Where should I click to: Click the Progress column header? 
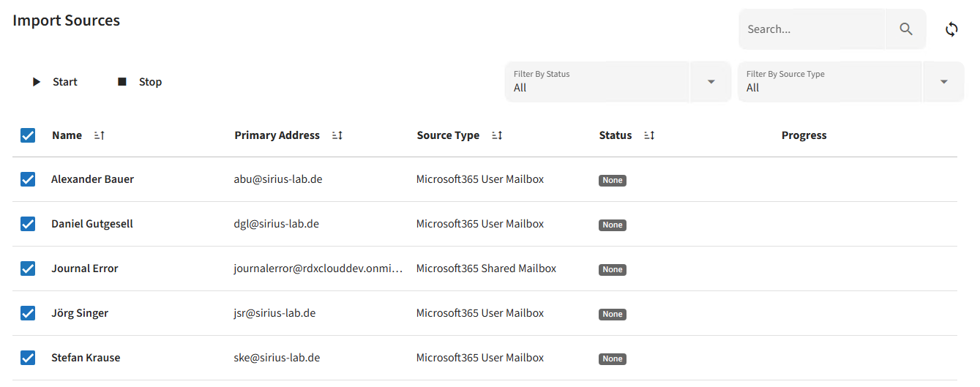coord(804,135)
